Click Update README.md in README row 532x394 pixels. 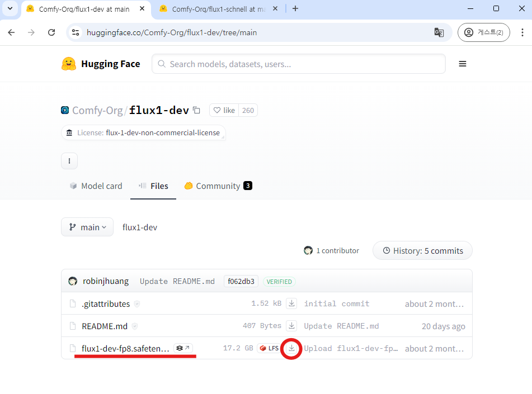point(341,326)
